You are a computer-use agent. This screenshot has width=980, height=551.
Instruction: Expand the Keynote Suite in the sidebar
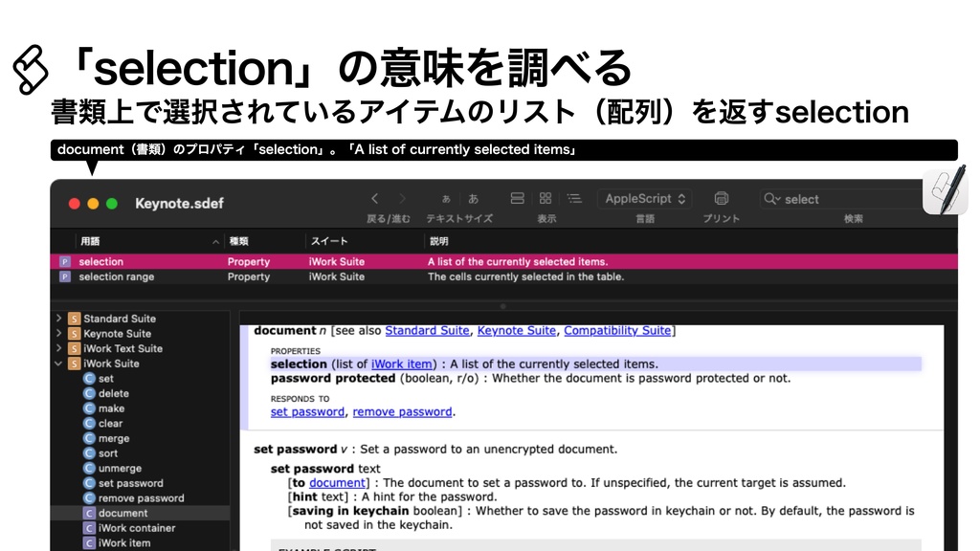(57, 333)
